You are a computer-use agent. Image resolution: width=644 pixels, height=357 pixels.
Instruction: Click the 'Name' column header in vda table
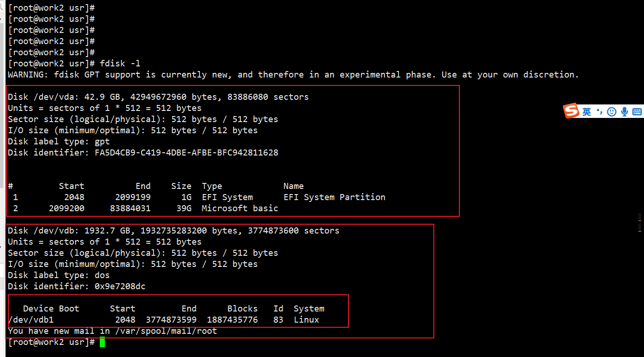click(294, 186)
